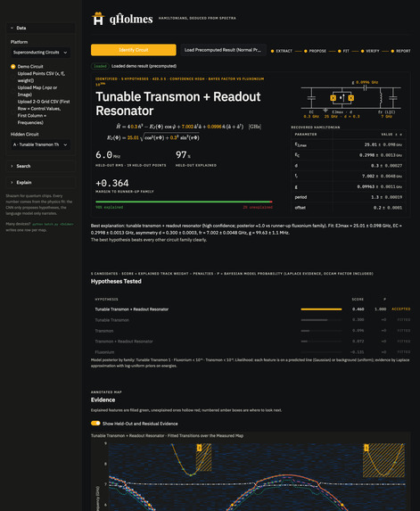Click the score 0.460 in the top hypothesis row
The width and height of the screenshot is (420, 511).
[x=358, y=309]
